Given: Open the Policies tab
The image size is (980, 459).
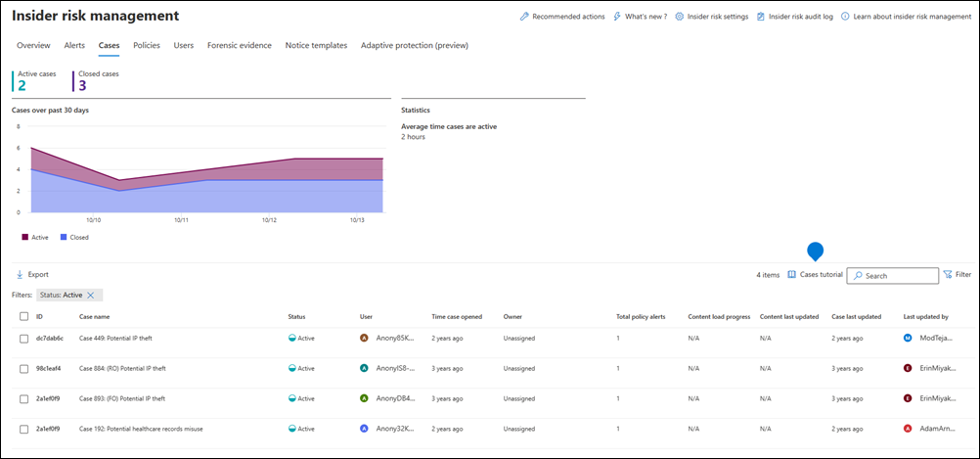Looking at the screenshot, I should tap(147, 45).
